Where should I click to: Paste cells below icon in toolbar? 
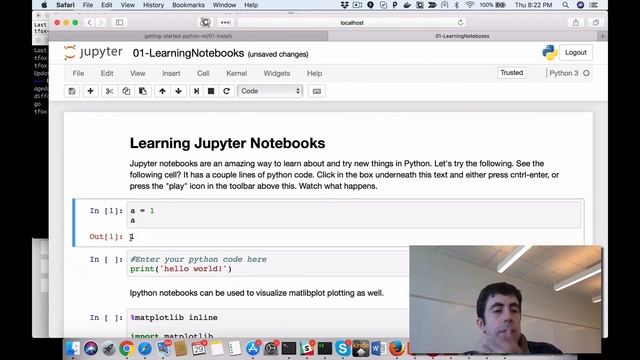[x=143, y=91]
